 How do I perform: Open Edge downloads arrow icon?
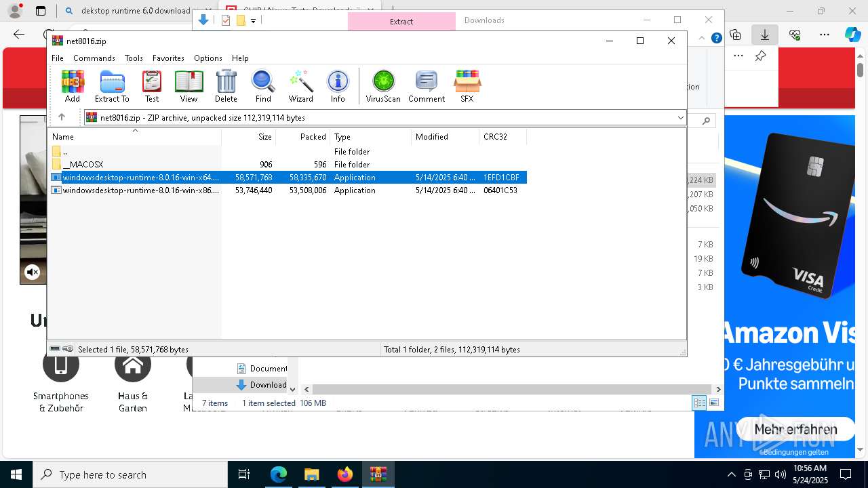click(x=765, y=35)
